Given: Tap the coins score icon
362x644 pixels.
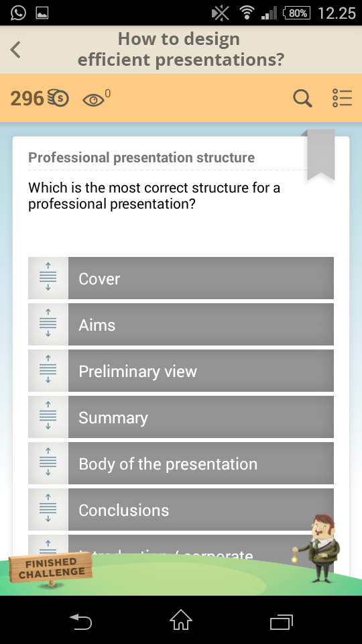Looking at the screenshot, I should coord(58,98).
